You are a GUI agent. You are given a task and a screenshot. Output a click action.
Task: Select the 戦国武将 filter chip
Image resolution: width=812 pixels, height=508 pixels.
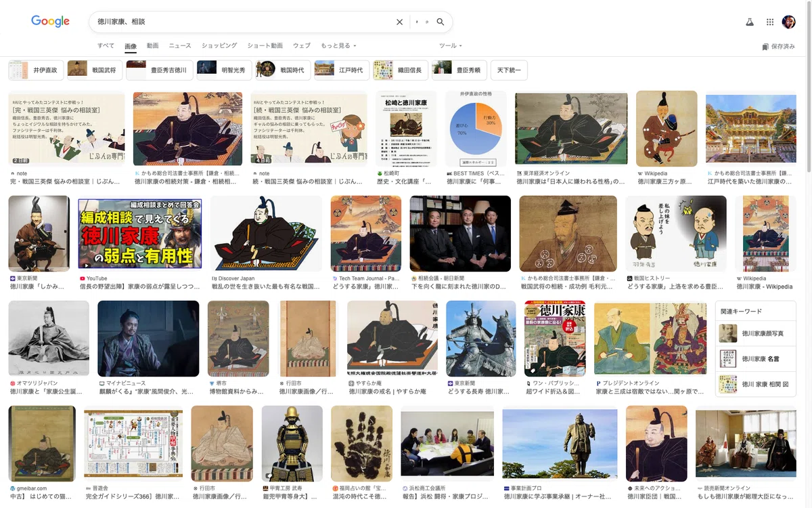pos(95,70)
